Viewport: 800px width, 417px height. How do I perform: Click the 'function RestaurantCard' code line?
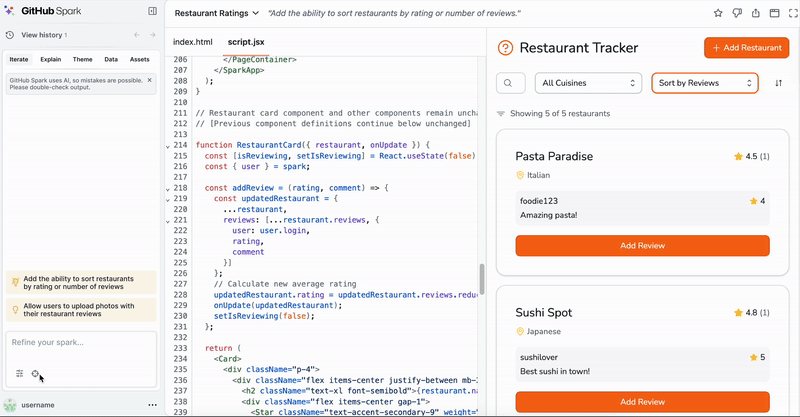[313, 145]
